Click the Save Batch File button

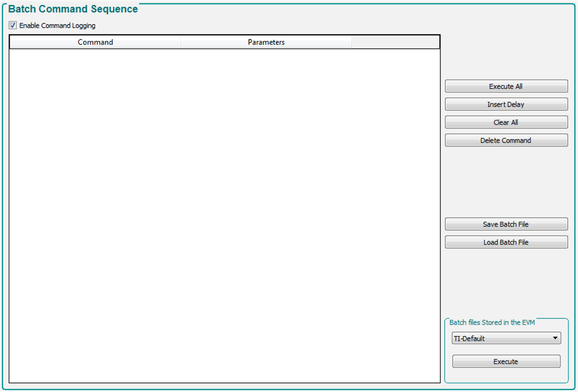point(506,224)
